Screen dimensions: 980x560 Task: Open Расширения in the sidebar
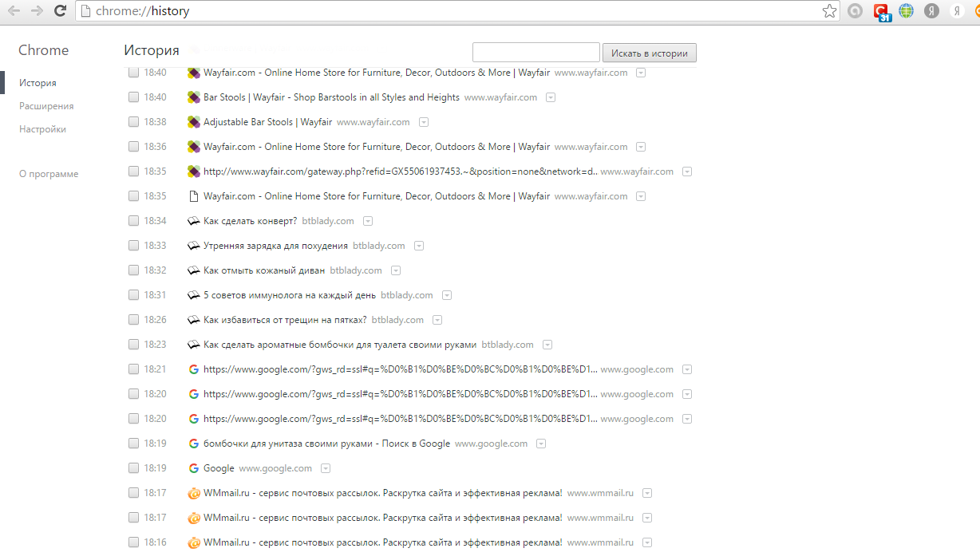pyautogui.click(x=46, y=106)
